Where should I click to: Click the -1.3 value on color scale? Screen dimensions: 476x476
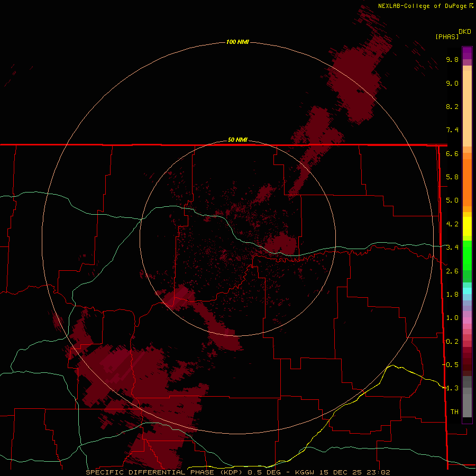(x=450, y=389)
